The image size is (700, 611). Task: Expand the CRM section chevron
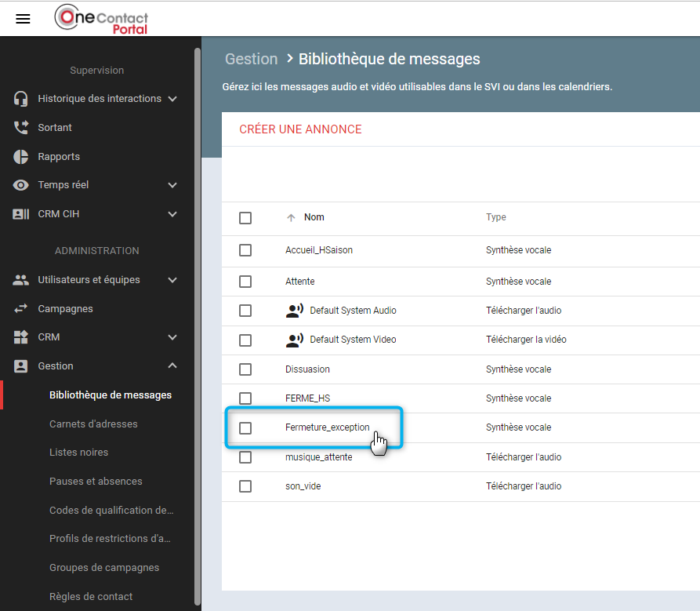coord(172,337)
